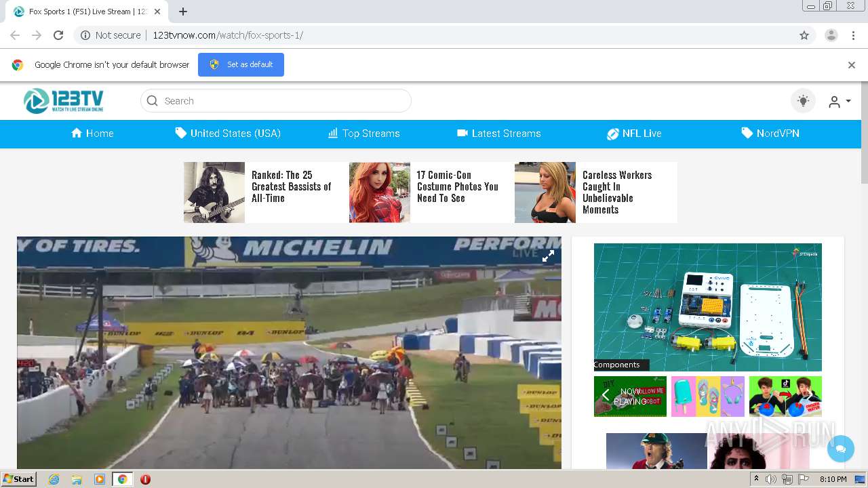Click the bassist article thumbnail
Image resolution: width=868 pixels, height=488 pixels.
click(x=214, y=192)
